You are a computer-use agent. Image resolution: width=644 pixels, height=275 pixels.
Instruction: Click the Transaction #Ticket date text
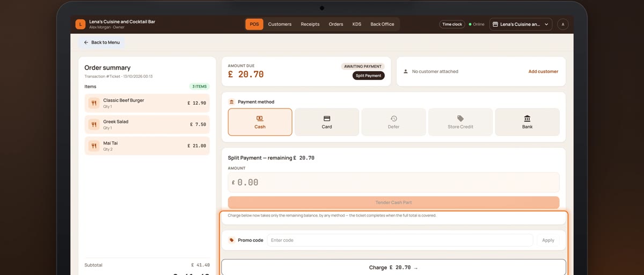pyautogui.click(x=119, y=76)
